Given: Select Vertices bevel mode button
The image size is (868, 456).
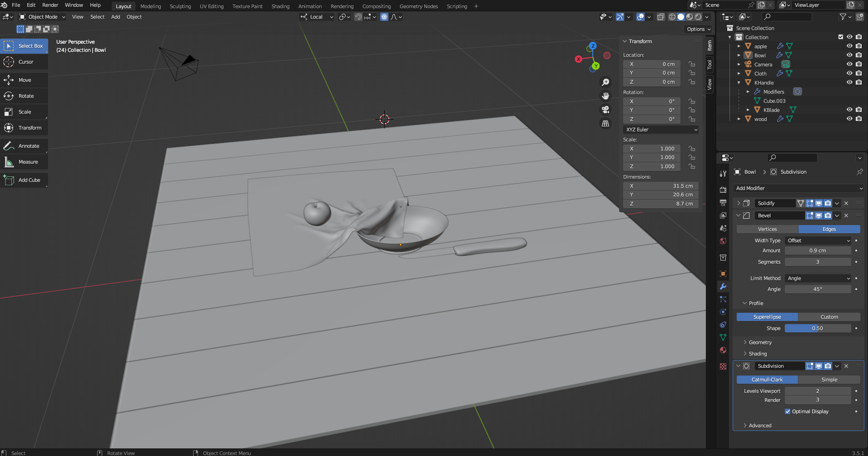Looking at the screenshot, I should [x=767, y=229].
